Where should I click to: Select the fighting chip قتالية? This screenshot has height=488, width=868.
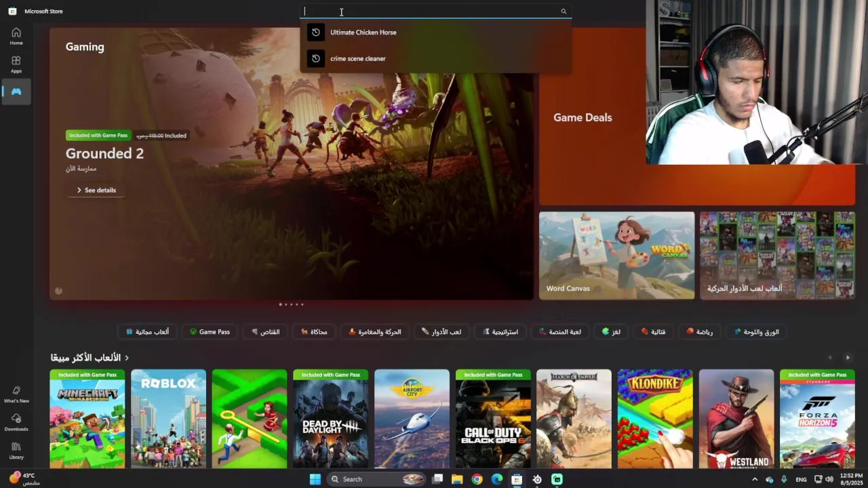653,331
